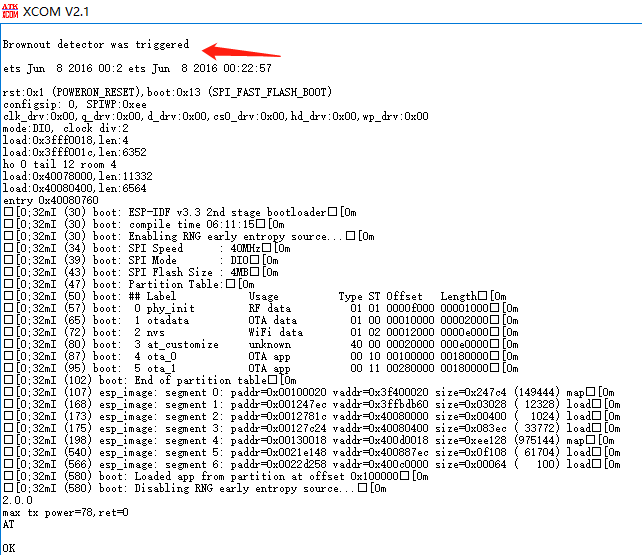
Task: Click the nvs WiFi data partition row
Action: [261, 332]
